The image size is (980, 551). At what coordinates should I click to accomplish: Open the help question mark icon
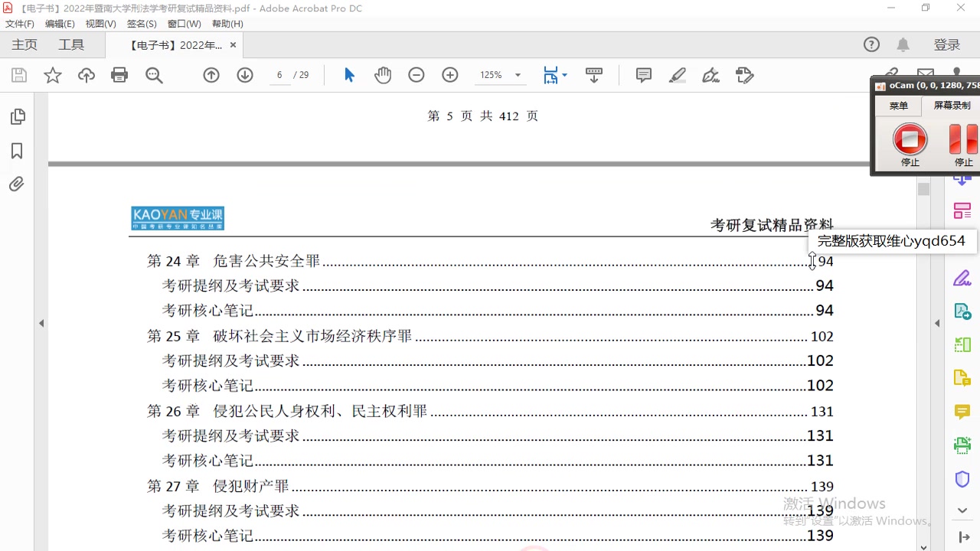tap(871, 44)
